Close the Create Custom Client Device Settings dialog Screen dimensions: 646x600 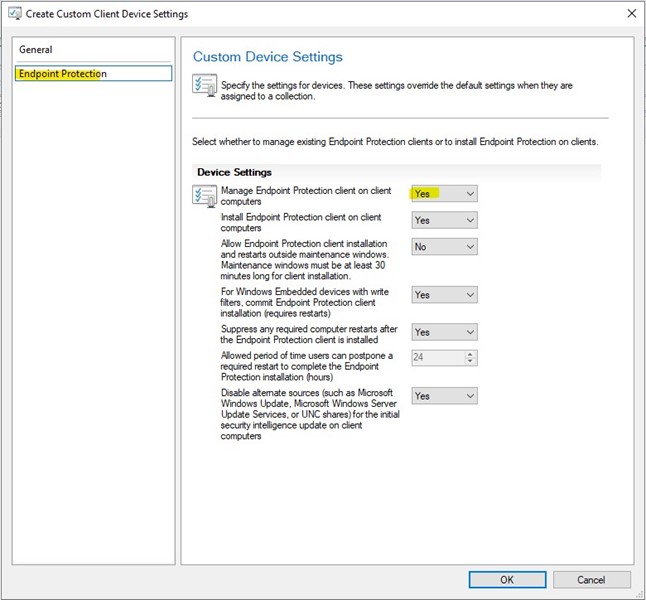point(632,14)
